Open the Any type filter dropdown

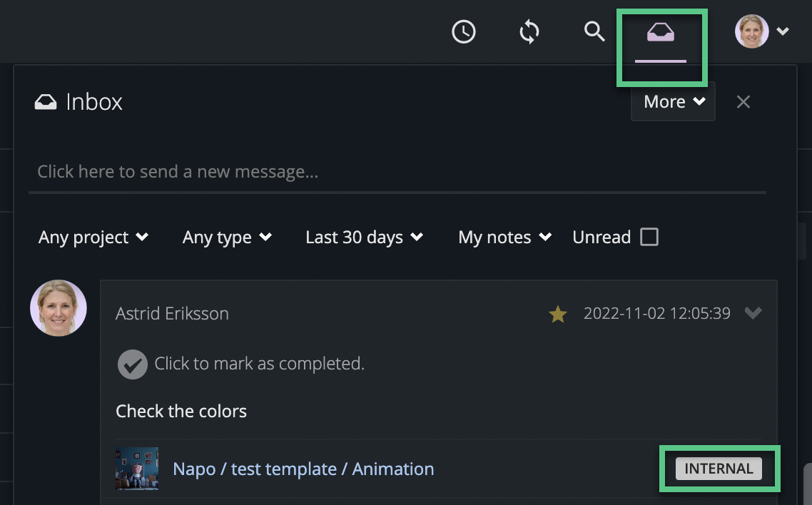pos(227,237)
